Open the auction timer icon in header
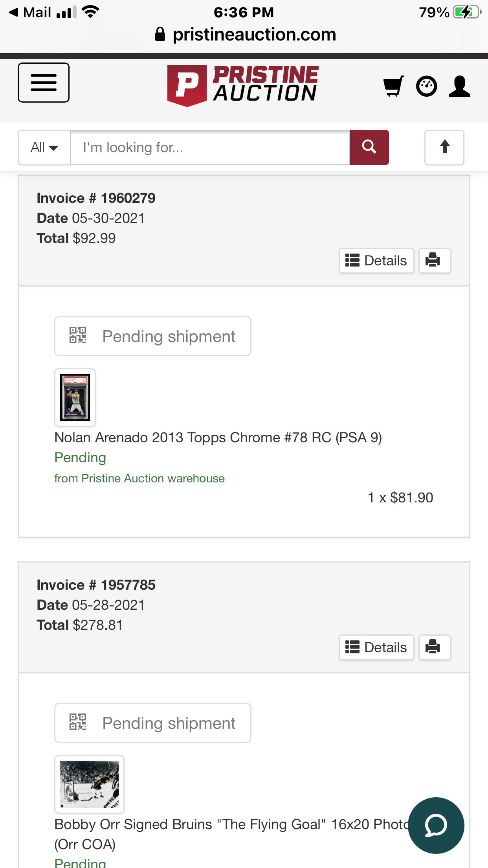 tap(427, 86)
